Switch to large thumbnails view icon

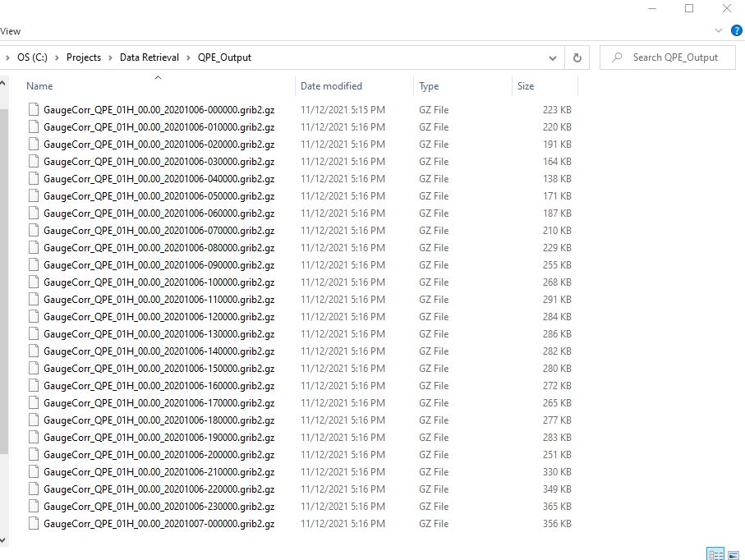coord(734,555)
